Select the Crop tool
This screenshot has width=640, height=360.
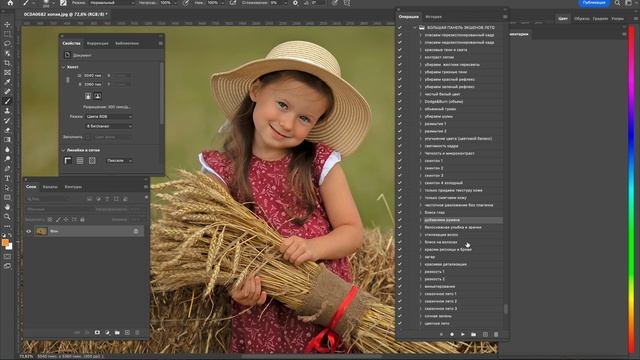[x=7, y=63]
